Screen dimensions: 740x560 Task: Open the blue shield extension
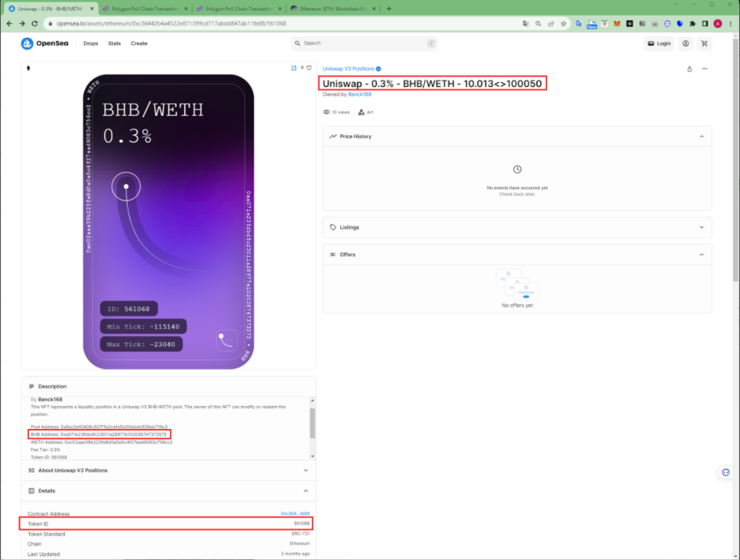(x=680, y=24)
